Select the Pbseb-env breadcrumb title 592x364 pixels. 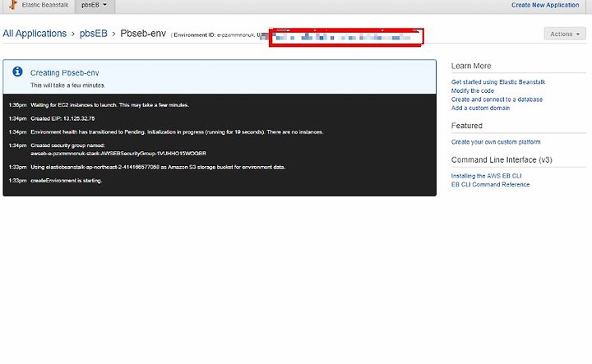coord(143,34)
